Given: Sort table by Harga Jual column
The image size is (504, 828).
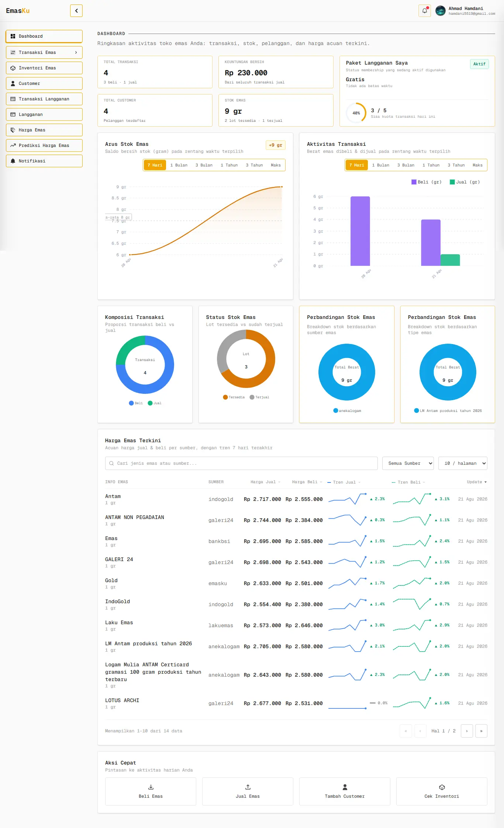Looking at the screenshot, I should (265, 482).
